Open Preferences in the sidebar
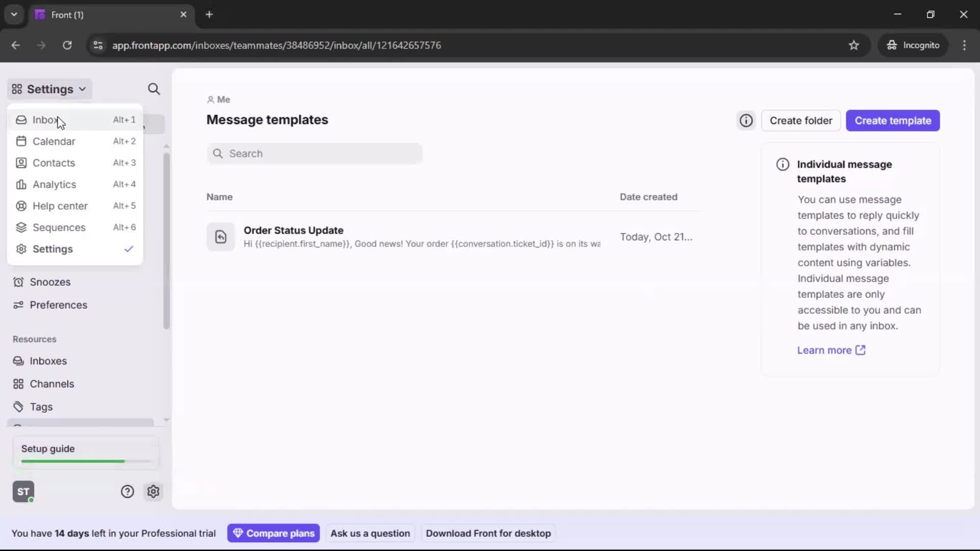980x551 pixels. point(58,305)
